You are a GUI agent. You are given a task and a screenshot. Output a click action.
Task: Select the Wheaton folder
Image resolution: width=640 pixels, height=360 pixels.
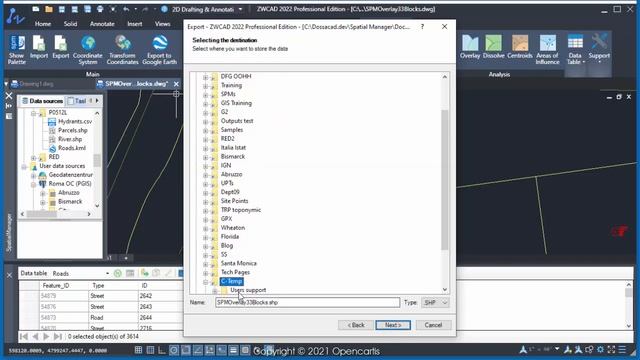[233, 228]
